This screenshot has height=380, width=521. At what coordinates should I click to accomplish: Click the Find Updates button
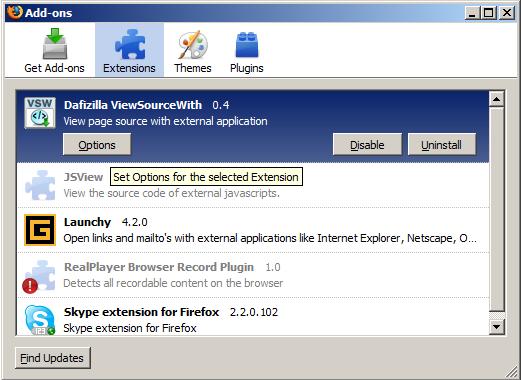tap(52, 358)
